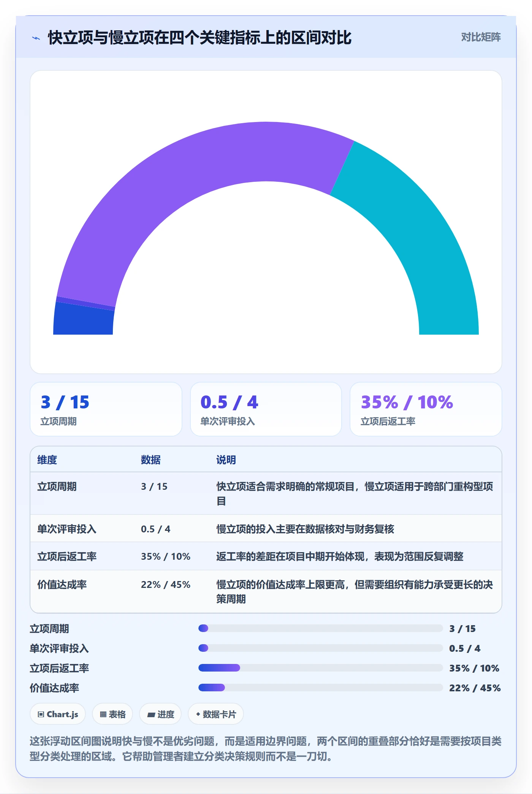Click the description 慢立项的投入主要在数据核对与财务复核
This screenshot has height=794, width=532.
(x=305, y=529)
